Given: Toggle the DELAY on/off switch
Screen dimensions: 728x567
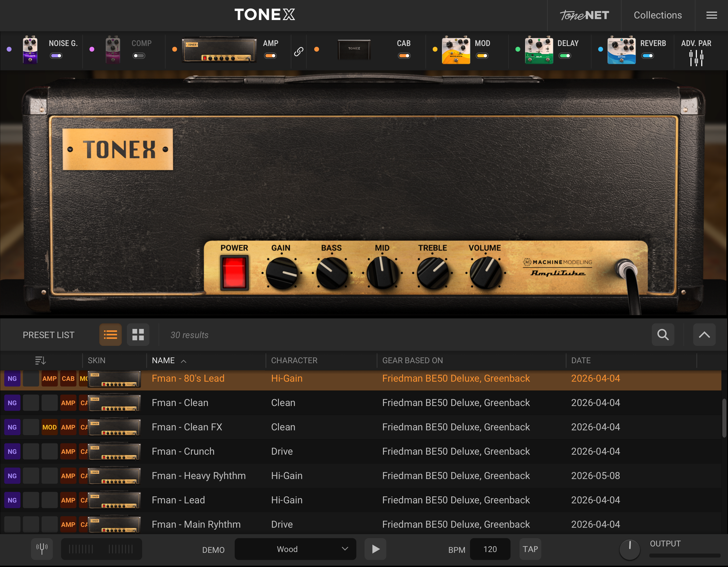Looking at the screenshot, I should click(x=565, y=56).
